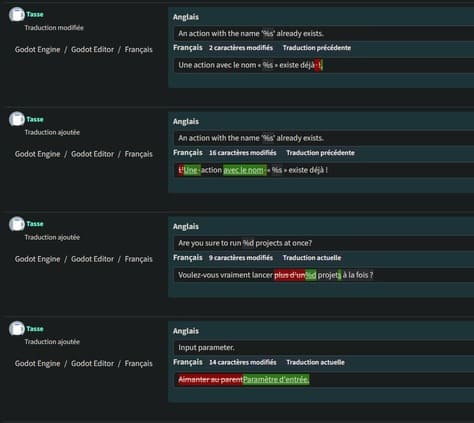Open Tasse profile link in the 16 caractères entry
Viewport: 474px width, 423px height.
coord(35,119)
